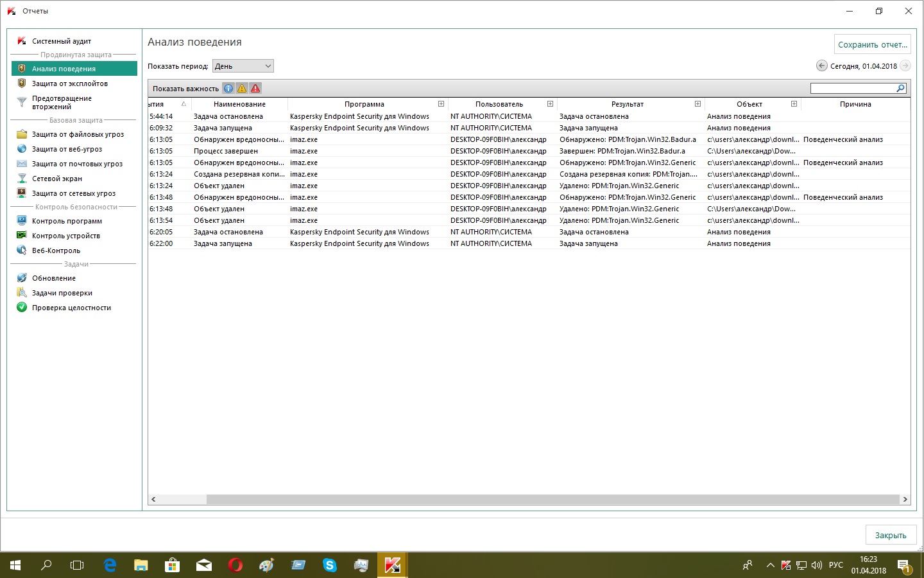The image size is (924, 578).
Task: Click the result Обнаружено: PDM:Trojan.Win32.Badur.a
Action: click(x=628, y=139)
